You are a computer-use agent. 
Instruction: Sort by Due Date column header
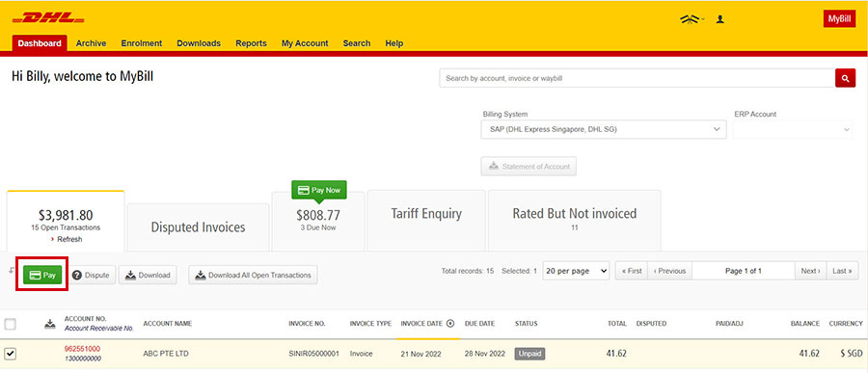(479, 324)
